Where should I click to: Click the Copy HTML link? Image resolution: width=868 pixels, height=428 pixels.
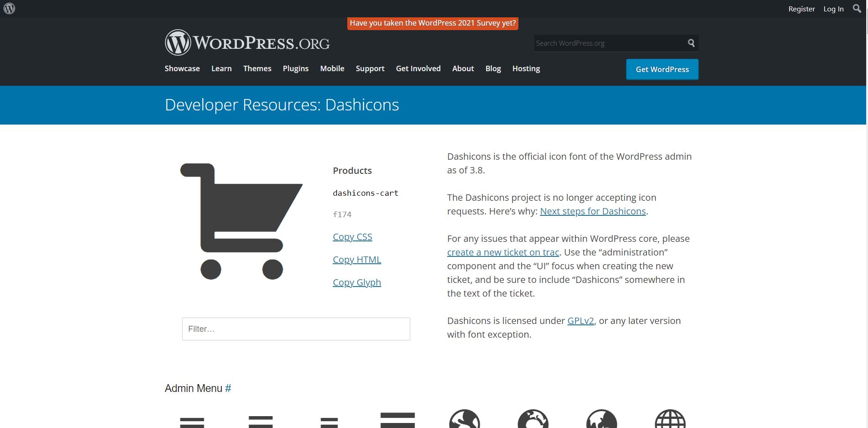(x=356, y=260)
